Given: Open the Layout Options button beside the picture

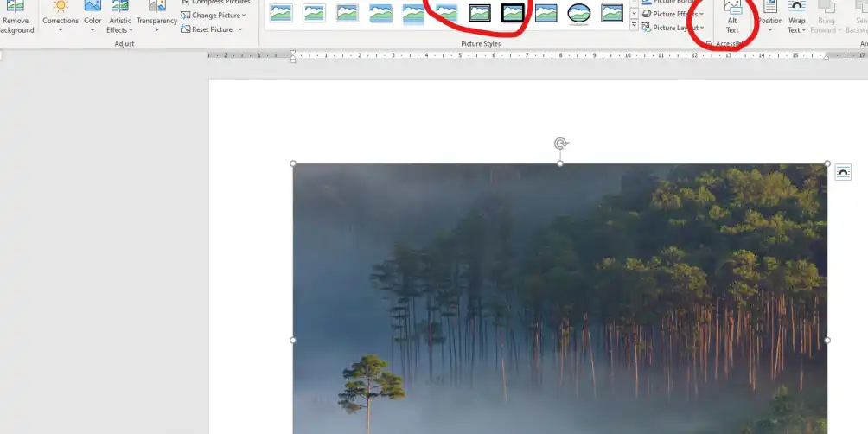Looking at the screenshot, I should (x=843, y=172).
